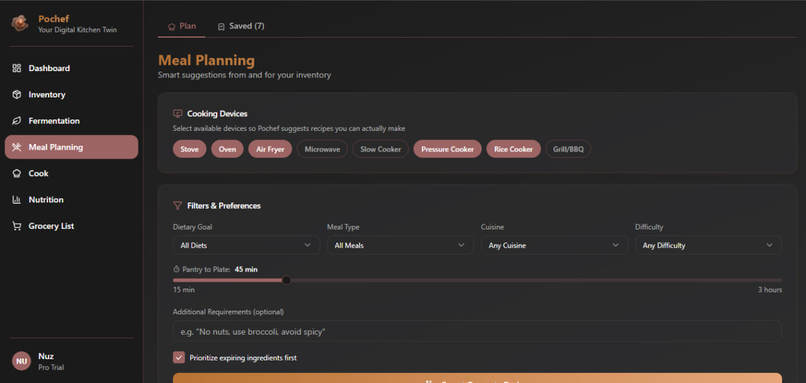The width and height of the screenshot is (806, 383).
Task: Deselect the Rice Cooker device chip
Action: coord(514,149)
